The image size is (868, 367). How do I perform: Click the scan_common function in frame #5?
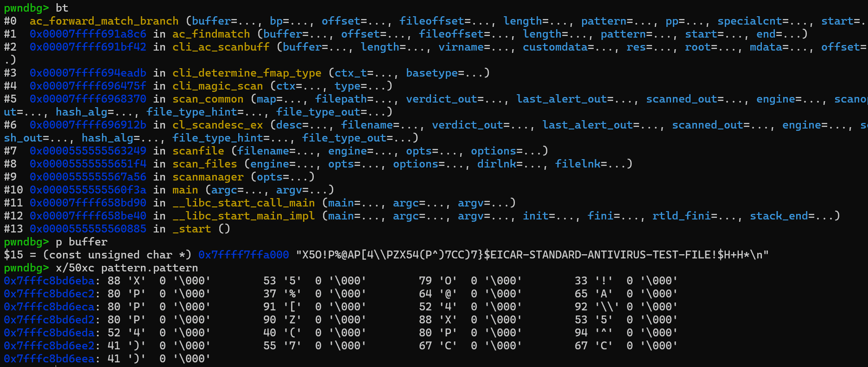click(208, 99)
